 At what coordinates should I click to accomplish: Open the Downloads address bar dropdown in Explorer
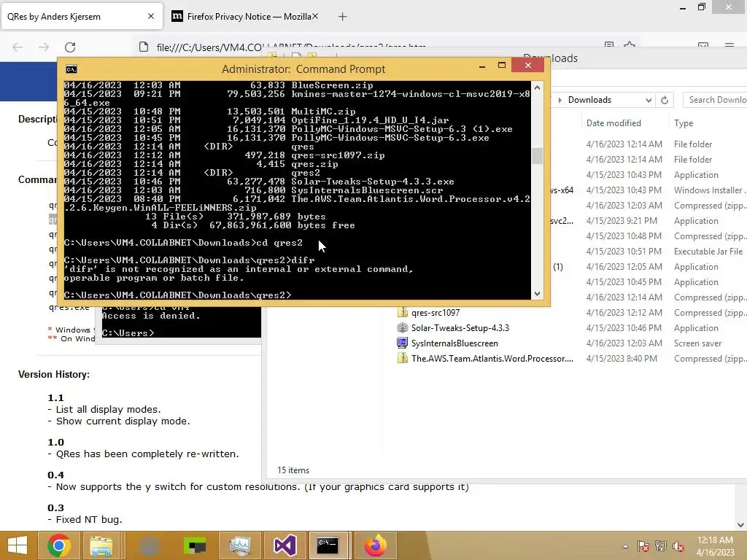point(649,100)
